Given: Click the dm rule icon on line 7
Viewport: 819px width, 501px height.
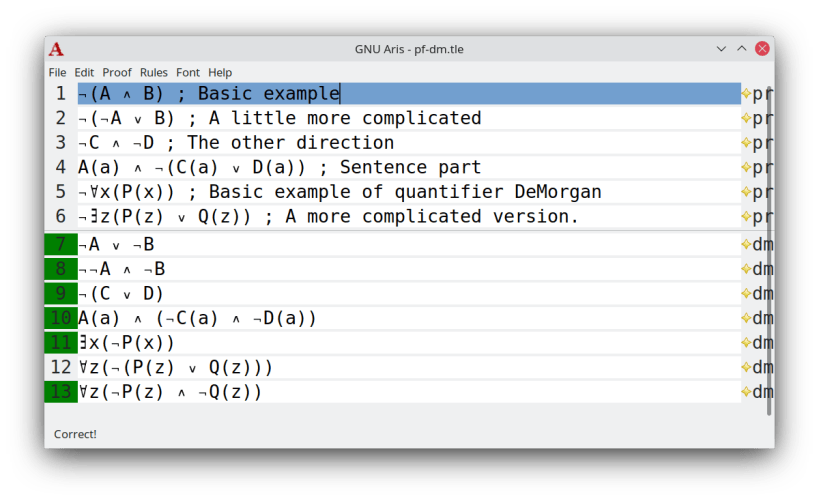Looking at the screenshot, I should pyautogui.click(x=746, y=245).
